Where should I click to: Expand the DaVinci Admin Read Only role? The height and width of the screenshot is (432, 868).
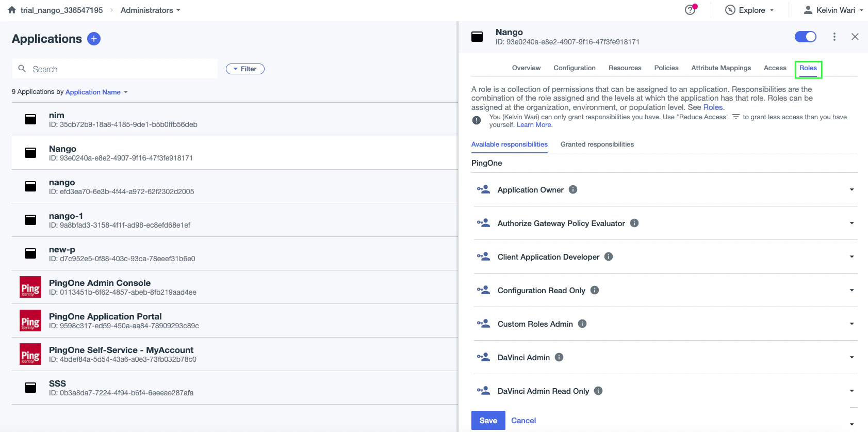852,391
